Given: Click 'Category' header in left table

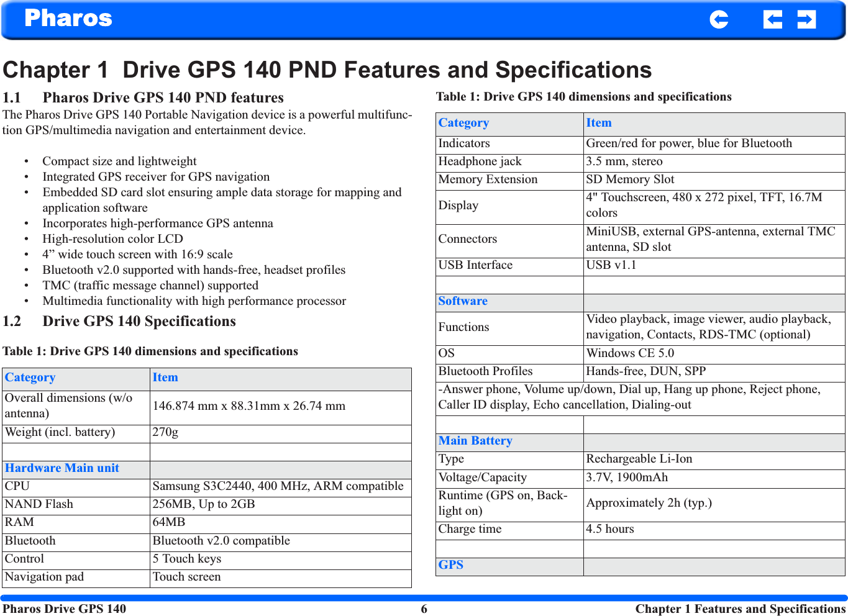Looking at the screenshot, I should pyautogui.click(x=30, y=378).
